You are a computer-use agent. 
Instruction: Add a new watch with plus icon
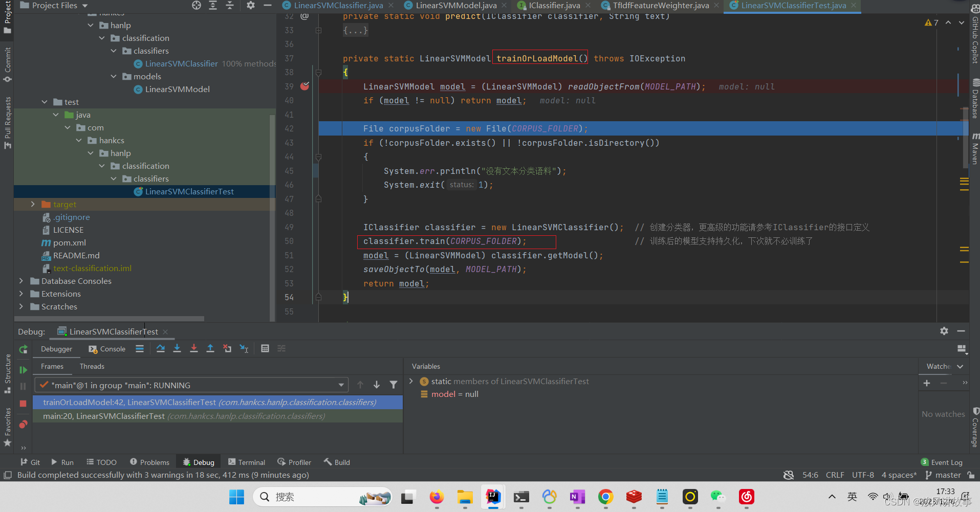pyautogui.click(x=927, y=383)
